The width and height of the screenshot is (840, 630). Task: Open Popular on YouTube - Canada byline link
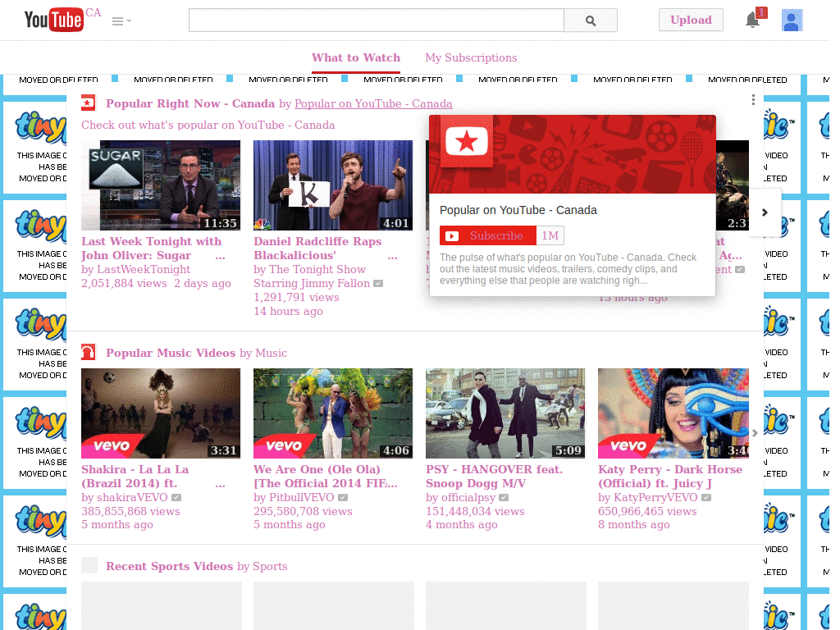coord(373,103)
